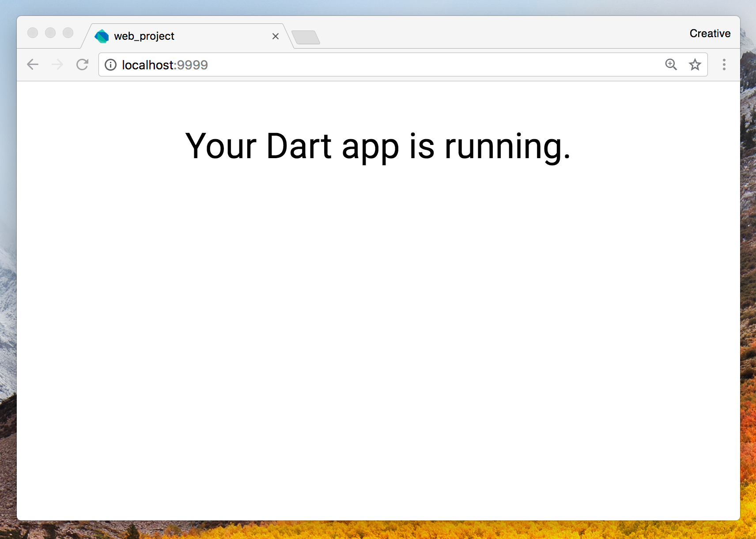The image size is (756, 539).
Task: Click Creative in the menu bar
Action: tap(709, 33)
